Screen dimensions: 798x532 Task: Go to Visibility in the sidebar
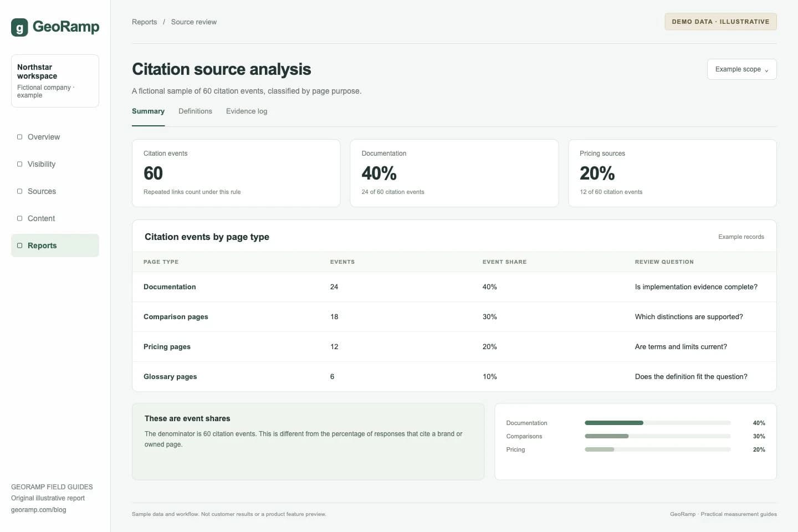pyautogui.click(x=55, y=164)
